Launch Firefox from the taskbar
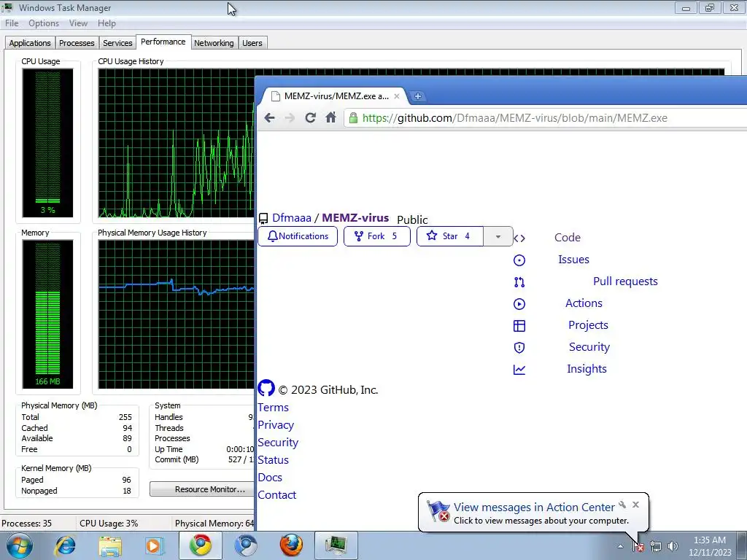747x560 pixels. click(291, 545)
